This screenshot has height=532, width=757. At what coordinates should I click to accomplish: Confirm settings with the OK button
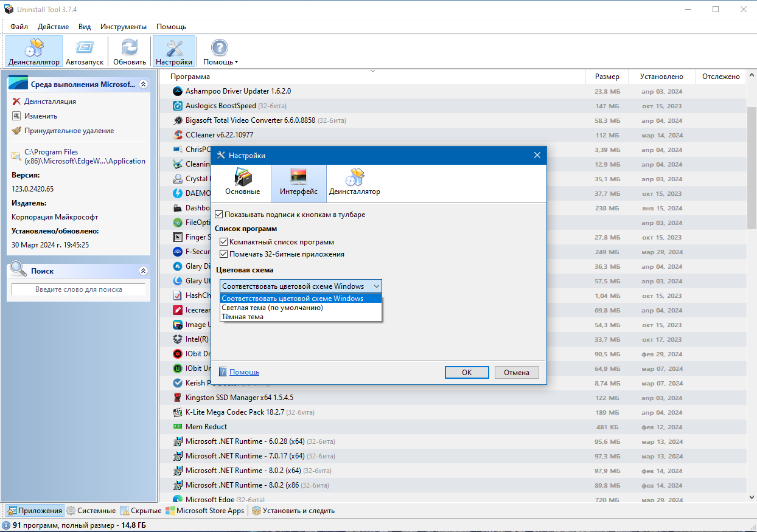click(x=467, y=373)
